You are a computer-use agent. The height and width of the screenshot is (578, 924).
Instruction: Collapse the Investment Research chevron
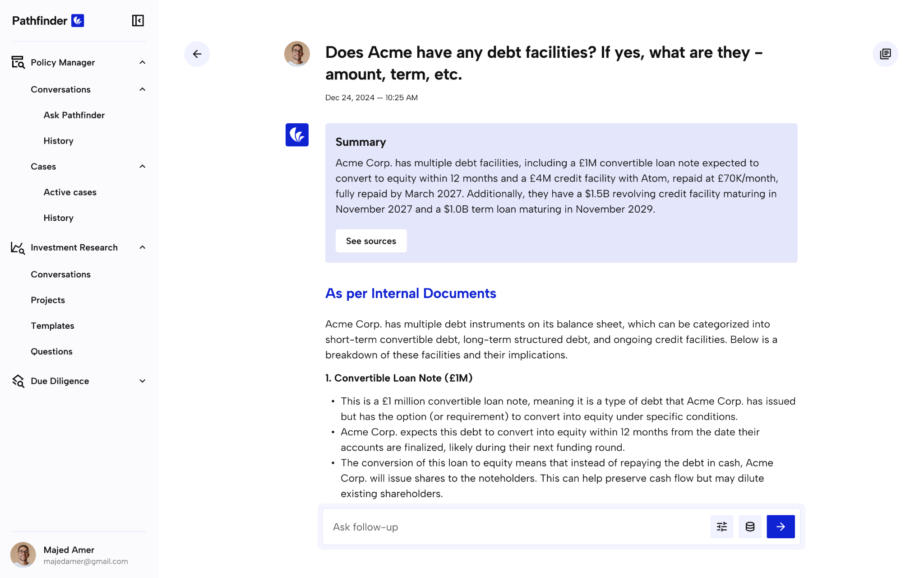(x=143, y=247)
